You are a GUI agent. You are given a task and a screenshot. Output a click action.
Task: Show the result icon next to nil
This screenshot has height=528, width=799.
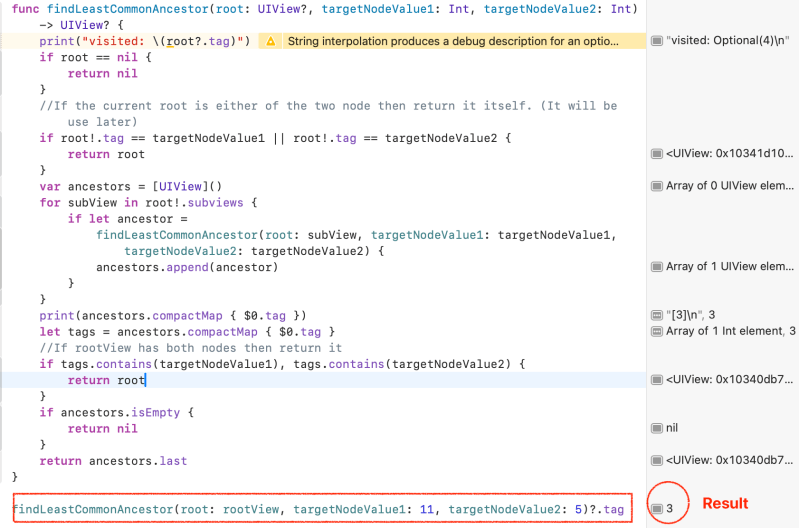[x=656, y=428]
